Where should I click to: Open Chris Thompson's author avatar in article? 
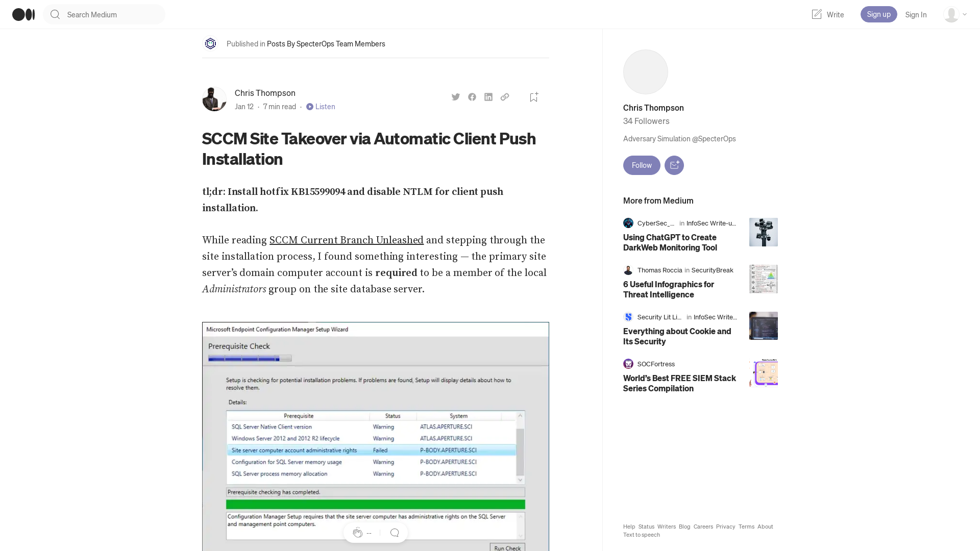[x=214, y=99]
